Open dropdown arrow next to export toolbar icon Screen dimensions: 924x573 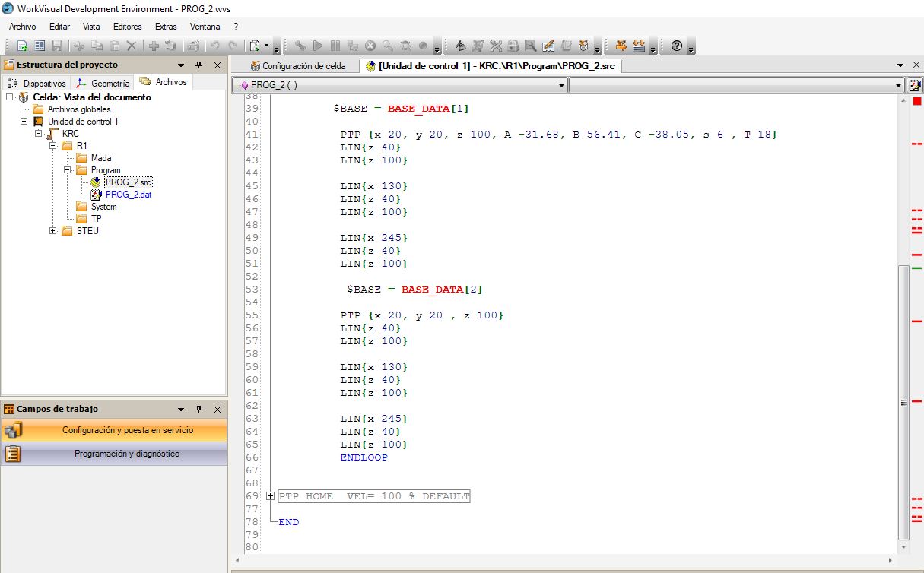[x=266, y=46]
